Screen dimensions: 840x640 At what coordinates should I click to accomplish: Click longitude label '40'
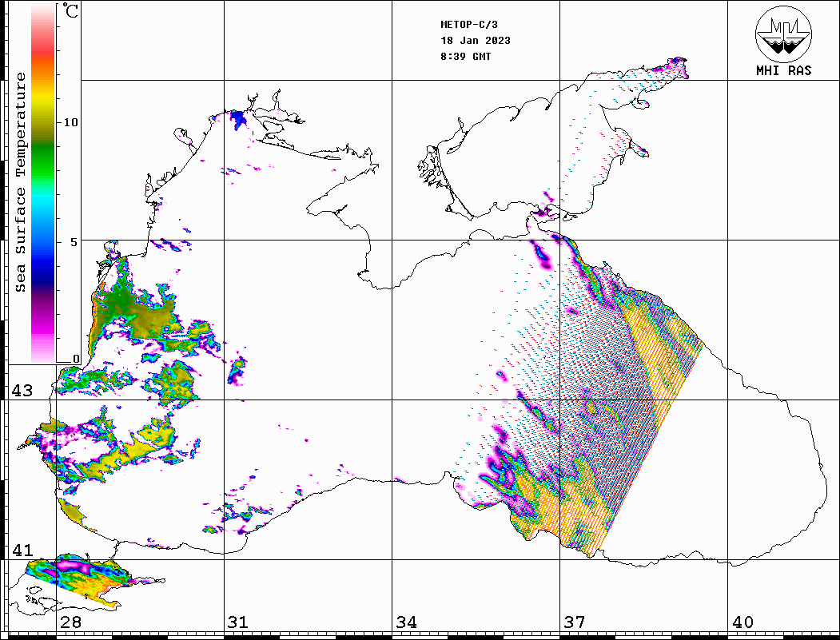742,622
